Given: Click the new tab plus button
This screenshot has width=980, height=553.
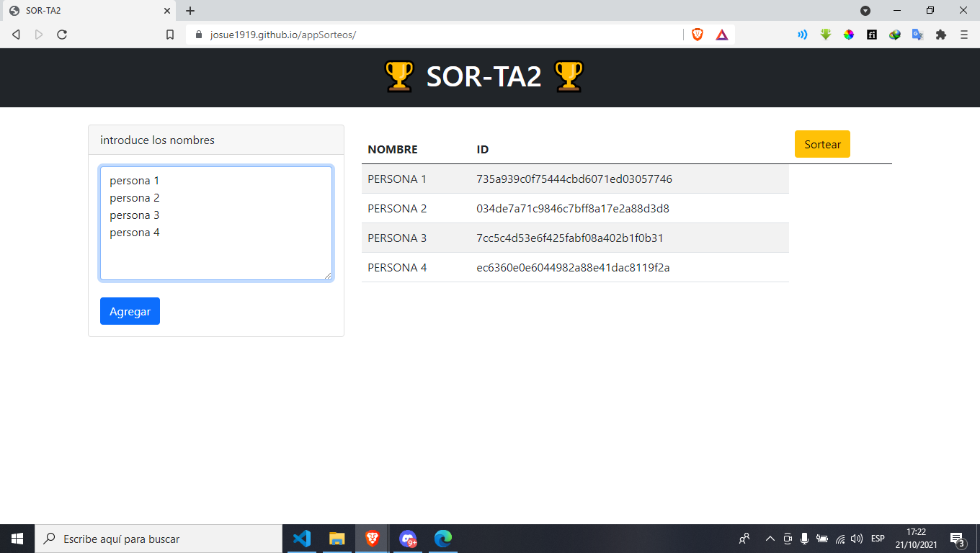Looking at the screenshot, I should pyautogui.click(x=190, y=11).
